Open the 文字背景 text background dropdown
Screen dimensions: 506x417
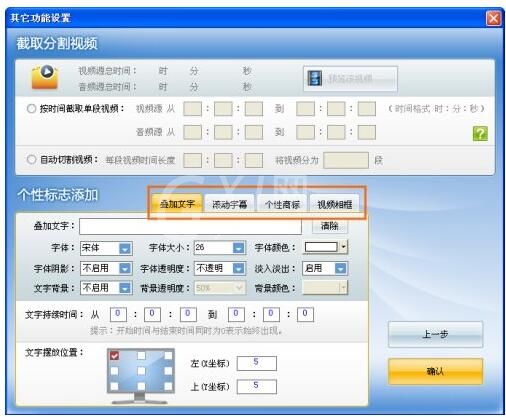[125, 288]
